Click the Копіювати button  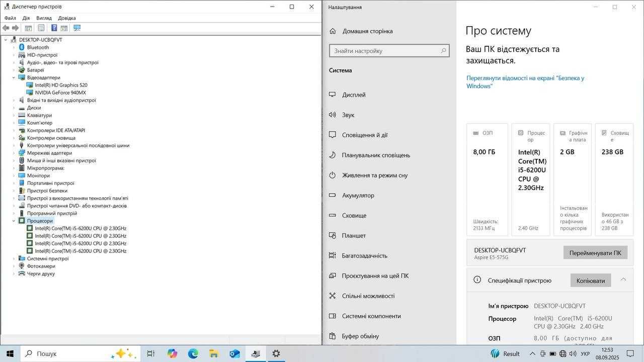(x=591, y=281)
